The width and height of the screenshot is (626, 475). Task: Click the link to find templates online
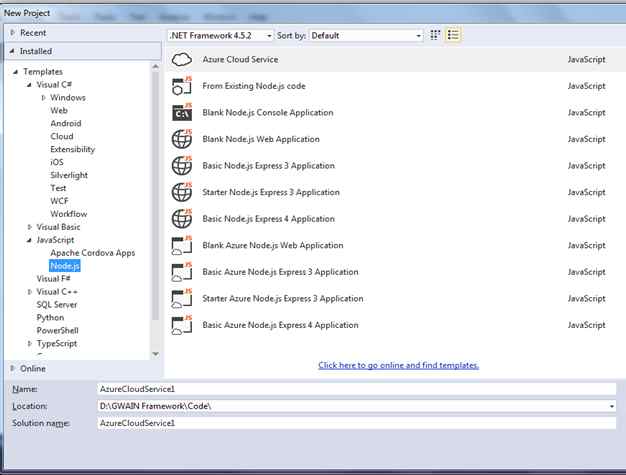tap(398, 365)
